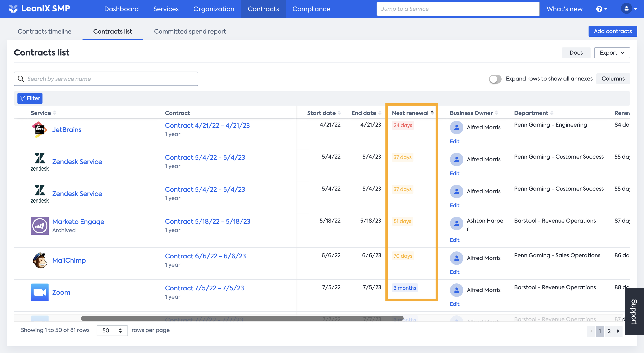The height and width of the screenshot is (353, 644).
Task: Click the Add contracts button
Action: tap(612, 31)
